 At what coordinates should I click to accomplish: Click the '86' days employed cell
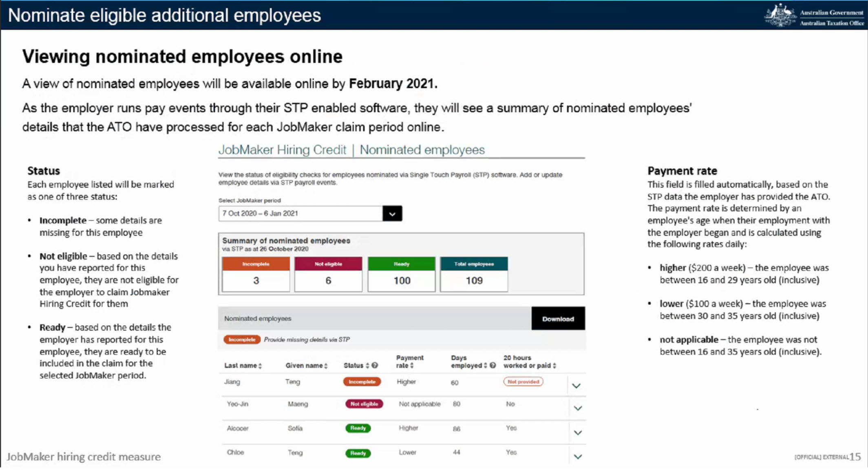tap(456, 429)
